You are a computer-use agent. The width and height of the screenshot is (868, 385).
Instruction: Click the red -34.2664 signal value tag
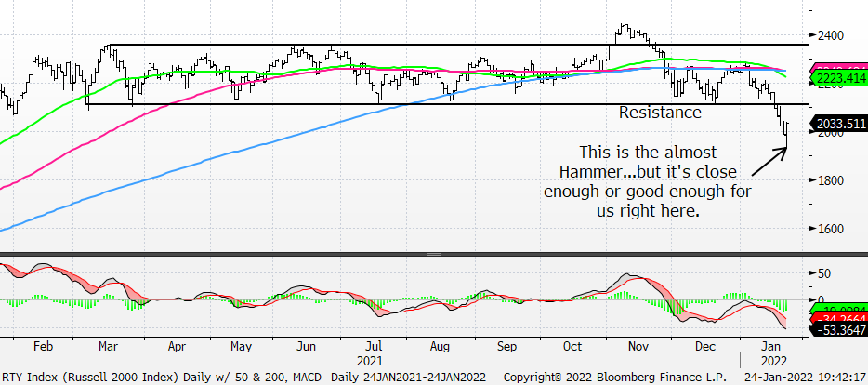click(842, 319)
